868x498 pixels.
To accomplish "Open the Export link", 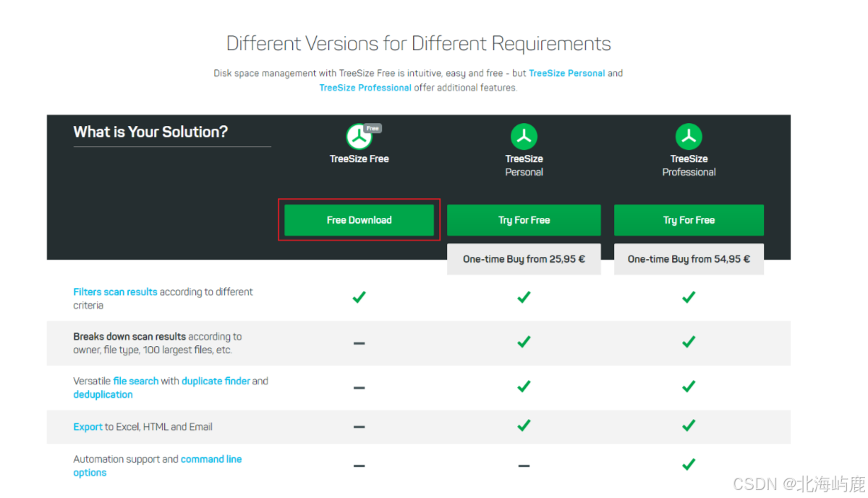I will tap(88, 427).
